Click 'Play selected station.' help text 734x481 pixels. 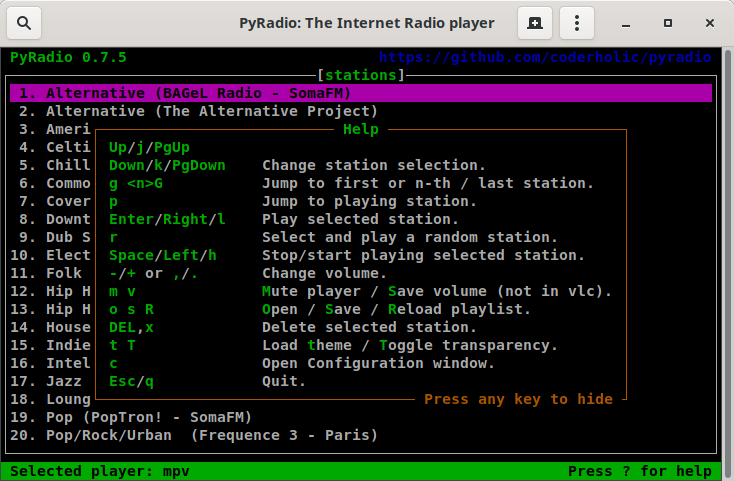pos(360,219)
